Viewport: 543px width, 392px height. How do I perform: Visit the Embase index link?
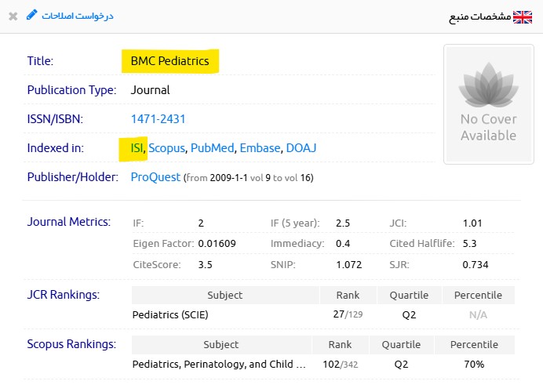pyautogui.click(x=259, y=148)
